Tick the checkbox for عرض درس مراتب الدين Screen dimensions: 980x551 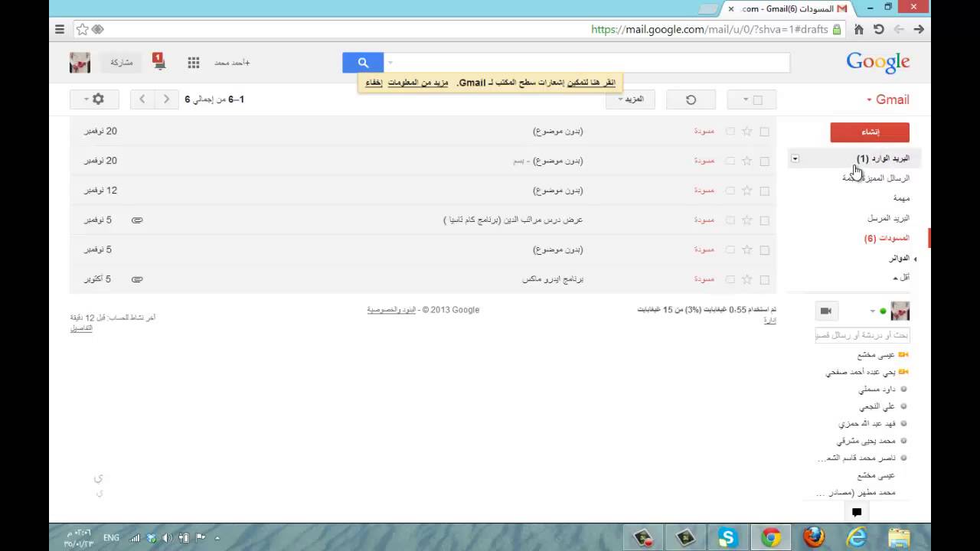[x=764, y=220]
